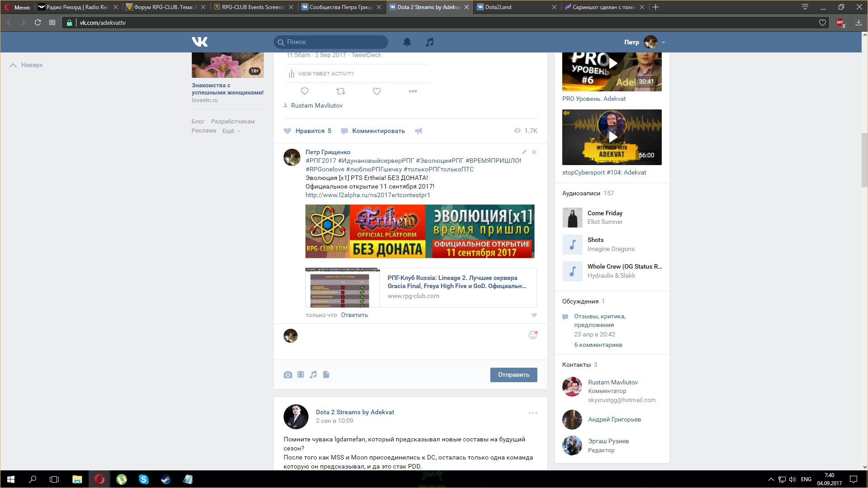Open VK notifications bell
Viewport: 868px width, 488px height.
pos(407,42)
